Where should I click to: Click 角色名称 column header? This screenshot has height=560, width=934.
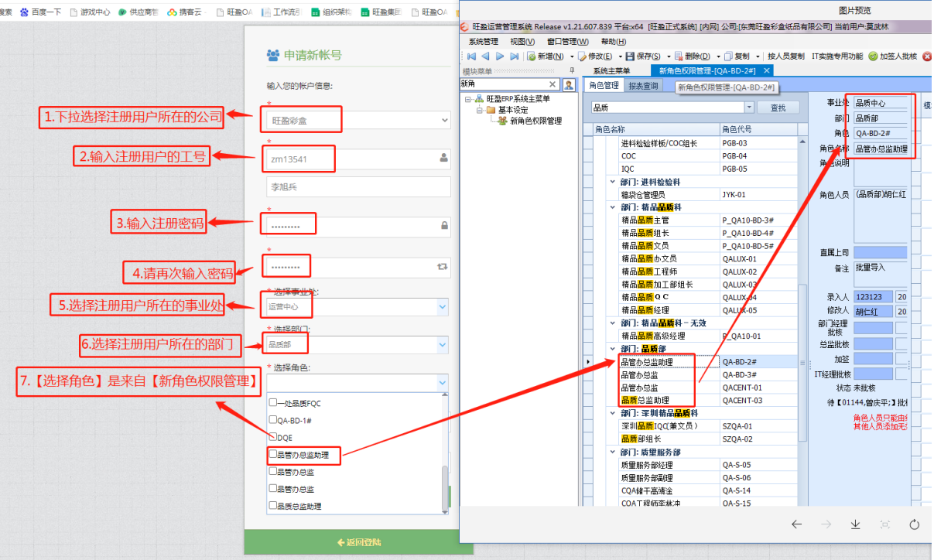tap(656, 129)
